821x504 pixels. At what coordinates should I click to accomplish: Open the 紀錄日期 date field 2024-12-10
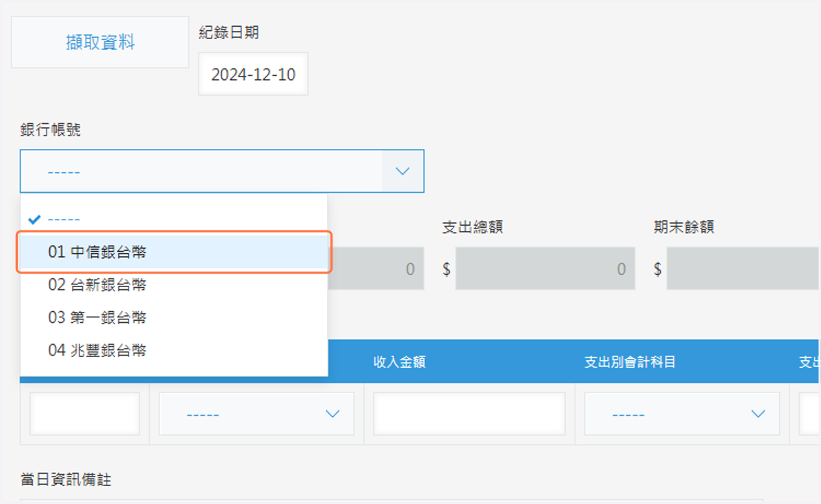pos(253,74)
